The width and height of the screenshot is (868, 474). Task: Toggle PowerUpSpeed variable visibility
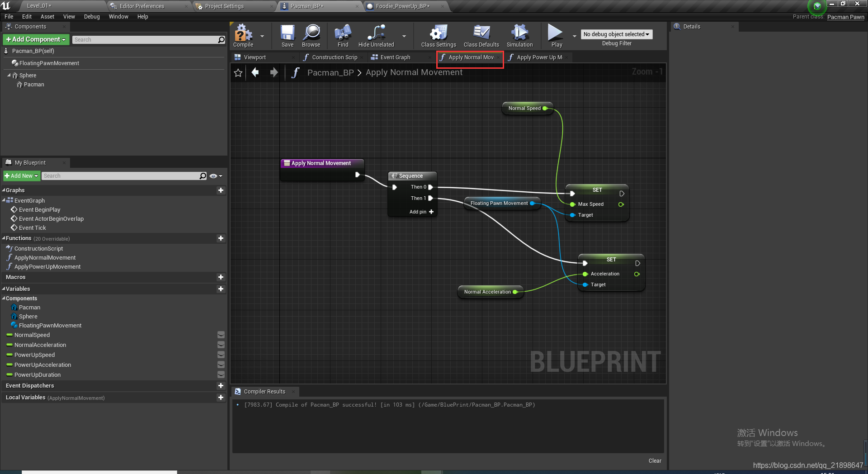click(x=221, y=355)
